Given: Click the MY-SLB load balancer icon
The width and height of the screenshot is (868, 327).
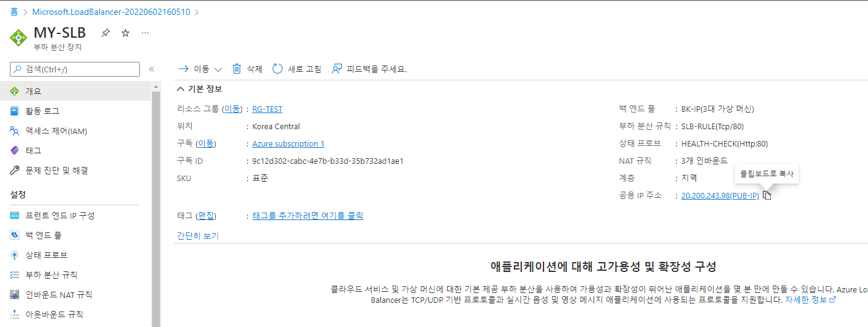Looking at the screenshot, I should coord(19,37).
